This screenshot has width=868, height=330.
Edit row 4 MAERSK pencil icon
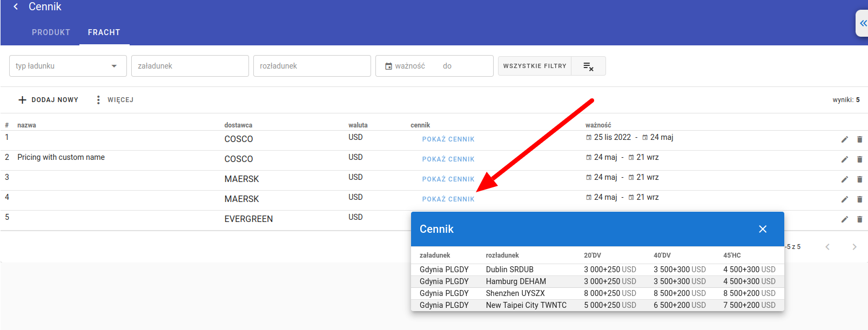click(845, 199)
